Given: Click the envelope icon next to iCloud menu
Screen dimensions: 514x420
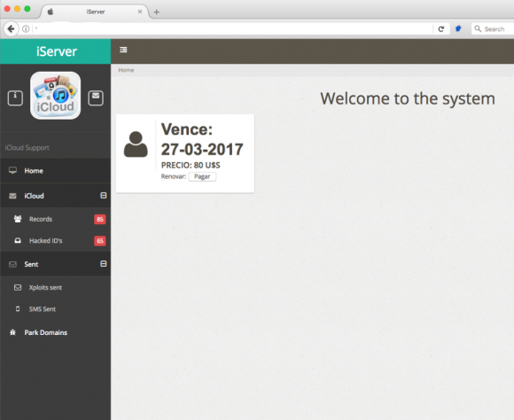Looking at the screenshot, I should tap(12, 196).
